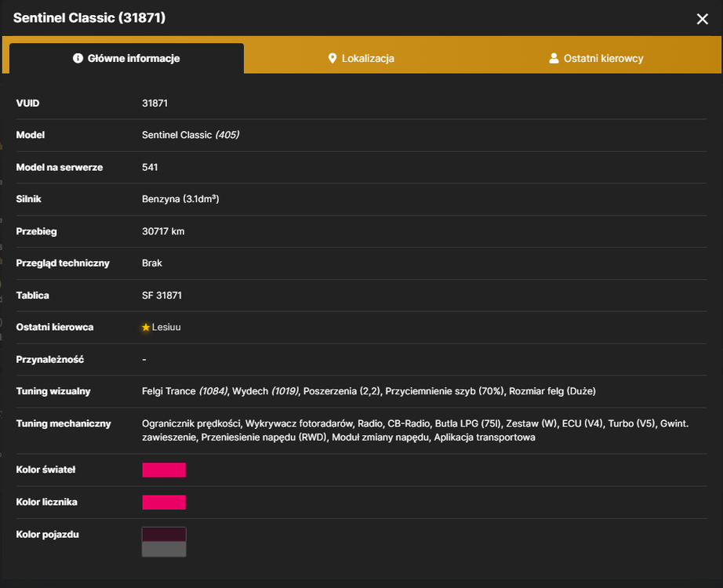Click the dialog title Sentinel Classic (31871)

(89, 18)
